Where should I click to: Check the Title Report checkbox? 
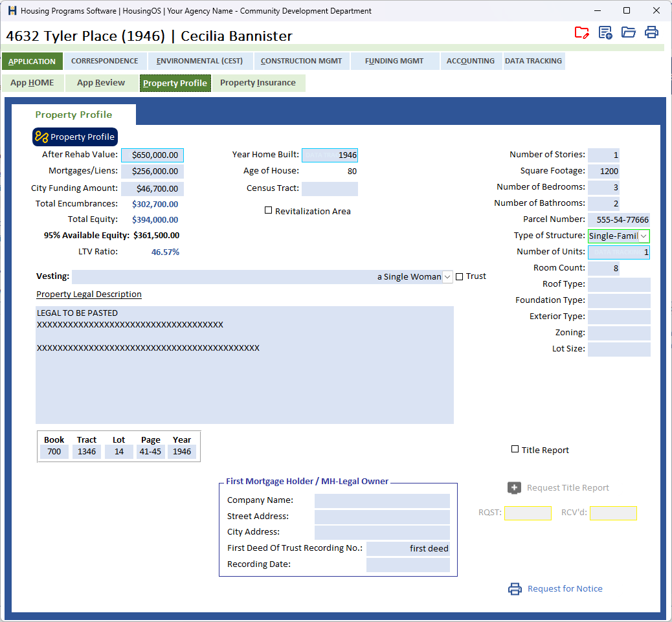click(515, 449)
